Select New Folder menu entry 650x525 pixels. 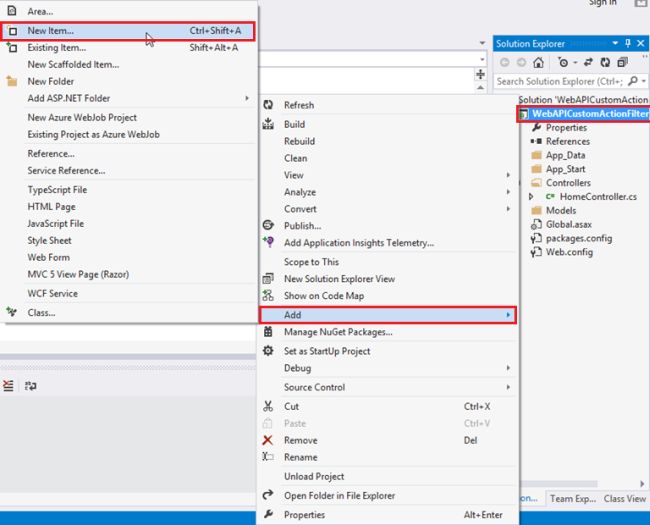point(128,82)
